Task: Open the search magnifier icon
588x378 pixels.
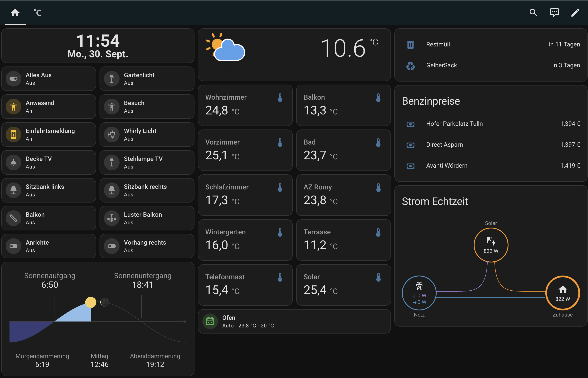Action: [x=533, y=12]
